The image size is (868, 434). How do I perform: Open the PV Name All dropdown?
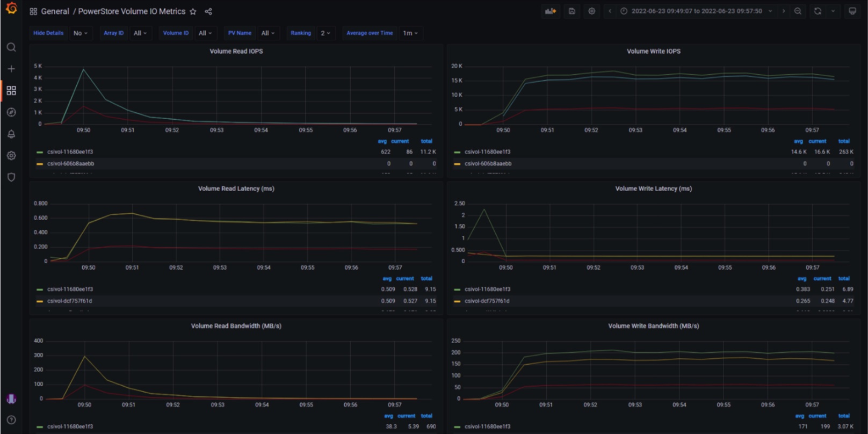tap(268, 33)
